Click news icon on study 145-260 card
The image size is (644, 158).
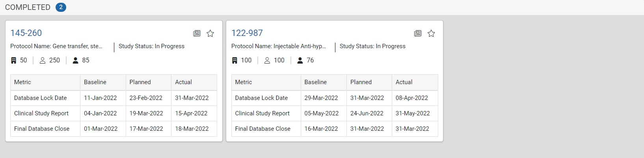(197, 34)
